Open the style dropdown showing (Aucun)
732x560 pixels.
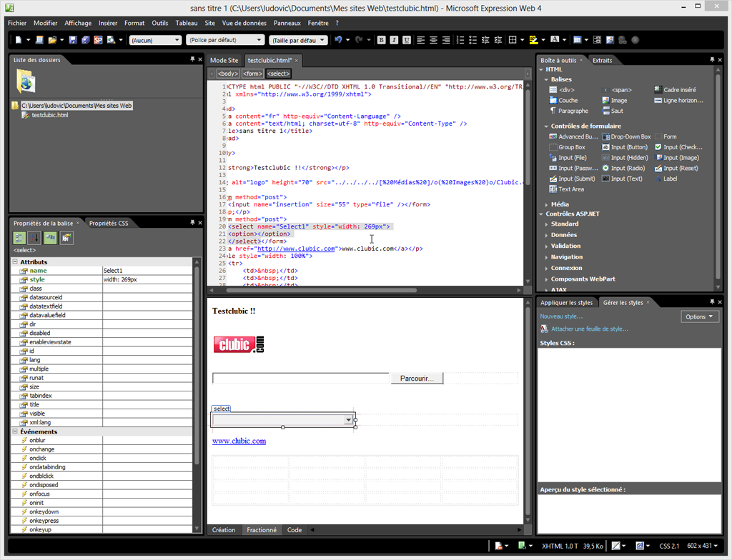[155, 40]
